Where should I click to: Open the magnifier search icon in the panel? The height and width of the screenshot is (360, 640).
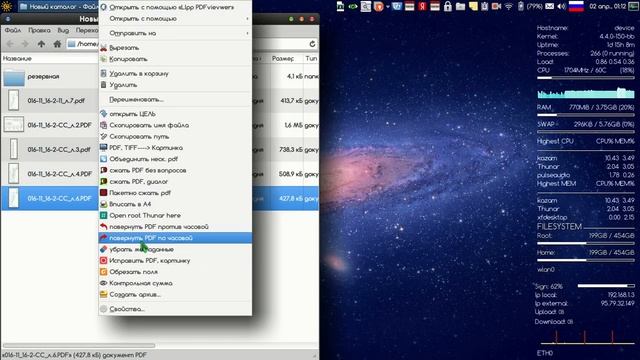[366, 7]
